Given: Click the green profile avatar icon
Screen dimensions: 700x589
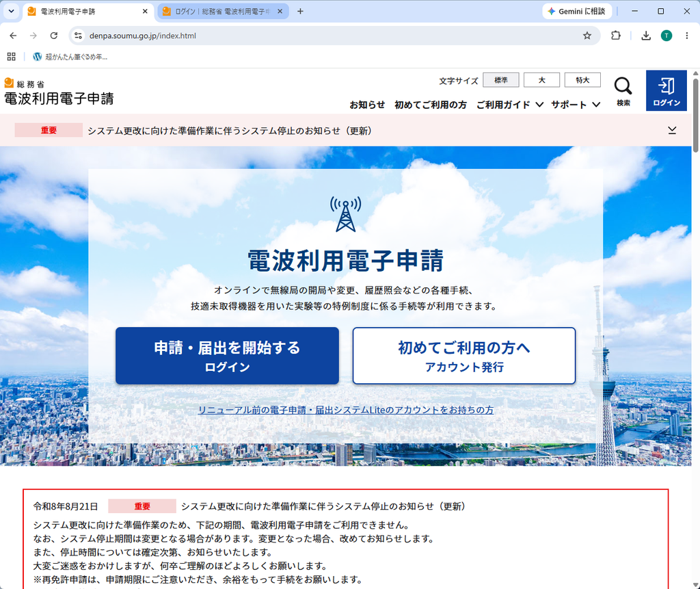Looking at the screenshot, I should [x=666, y=36].
